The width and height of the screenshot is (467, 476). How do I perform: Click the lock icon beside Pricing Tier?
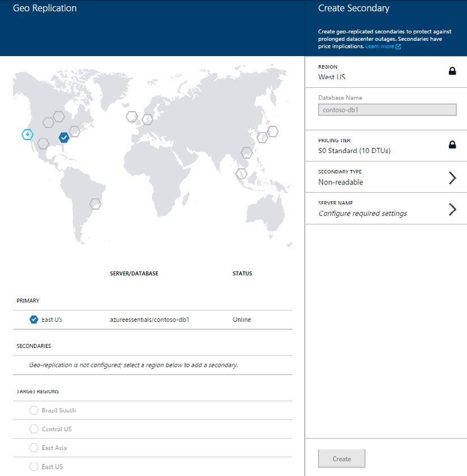click(452, 145)
